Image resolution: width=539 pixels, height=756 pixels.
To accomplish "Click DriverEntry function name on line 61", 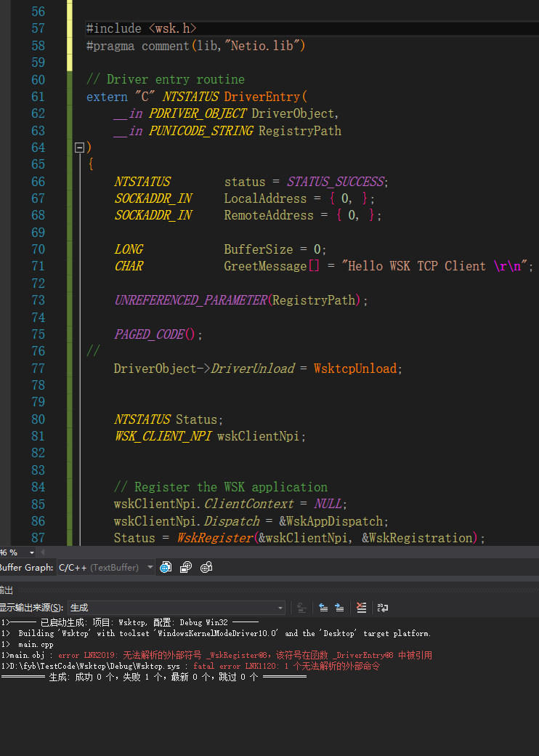I will tap(262, 97).
